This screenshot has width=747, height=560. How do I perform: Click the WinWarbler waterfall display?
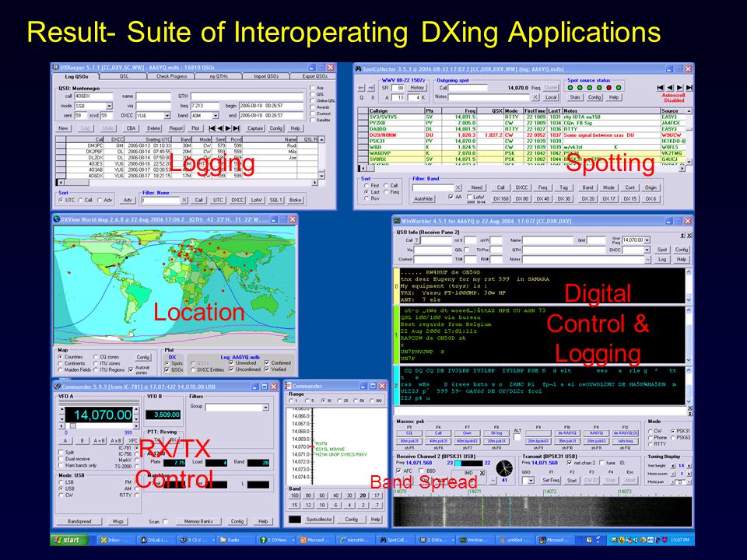pyautogui.click(x=542, y=512)
